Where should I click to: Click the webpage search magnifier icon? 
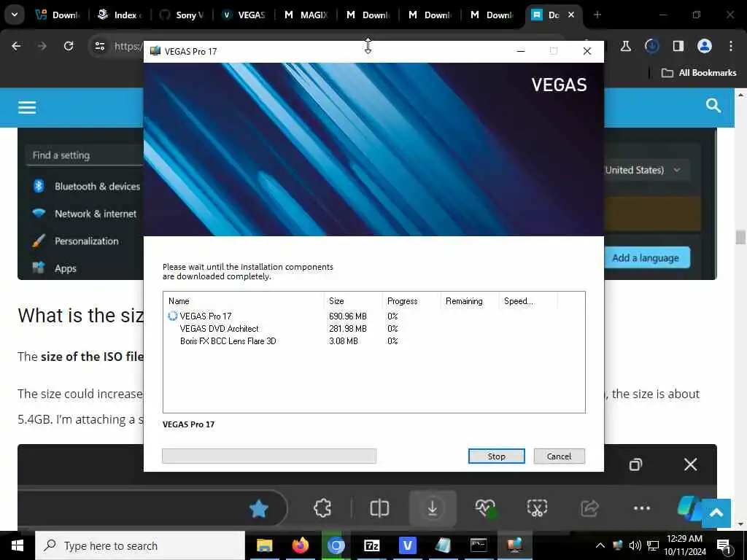[x=713, y=106]
